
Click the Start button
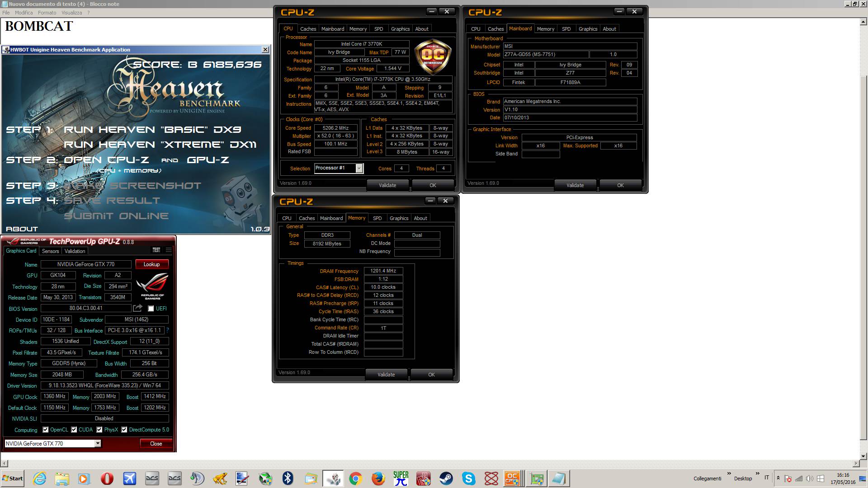click(13, 479)
